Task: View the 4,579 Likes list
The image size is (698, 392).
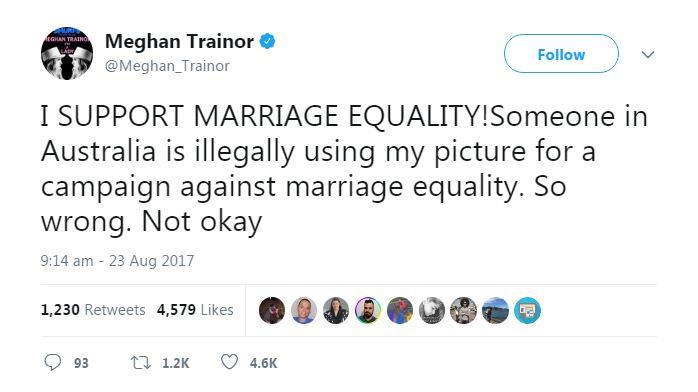Action: click(195, 310)
